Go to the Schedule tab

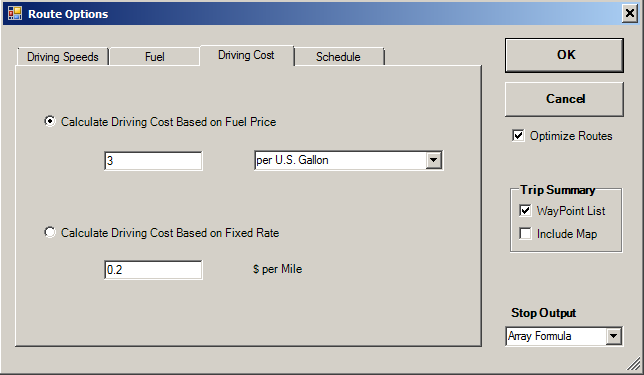point(338,57)
